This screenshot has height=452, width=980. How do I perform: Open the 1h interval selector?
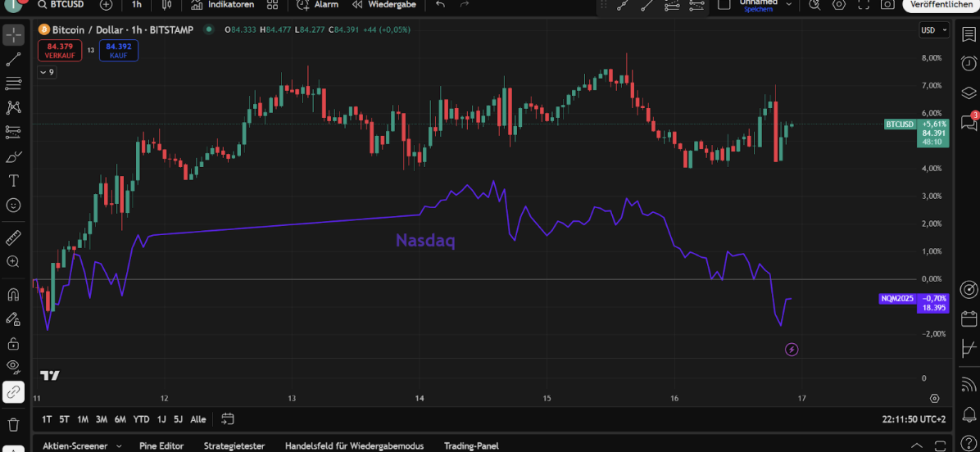click(137, 4)
